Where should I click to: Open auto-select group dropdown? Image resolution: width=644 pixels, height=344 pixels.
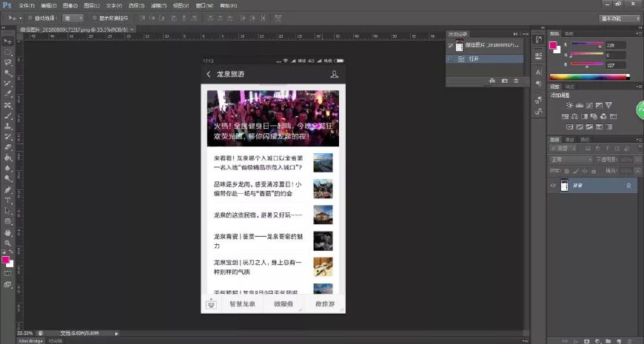(73, 18)
